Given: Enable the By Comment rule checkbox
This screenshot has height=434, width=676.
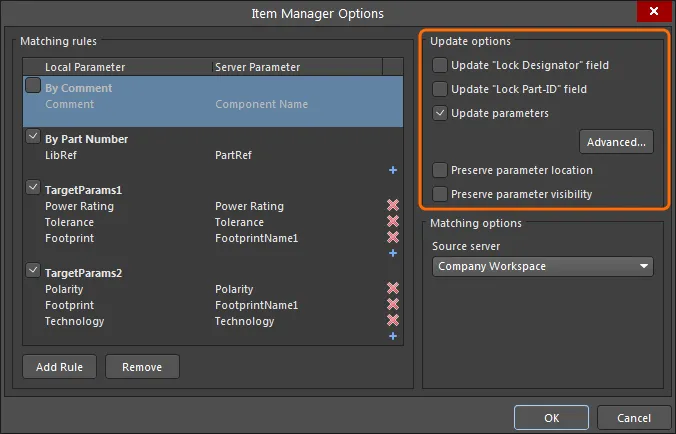Looking at the screenshot, I should [x=33, y=85].
